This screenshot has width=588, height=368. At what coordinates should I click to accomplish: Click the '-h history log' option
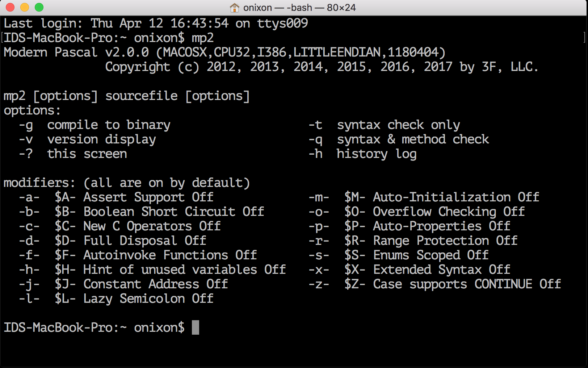[x=362, y=154]
